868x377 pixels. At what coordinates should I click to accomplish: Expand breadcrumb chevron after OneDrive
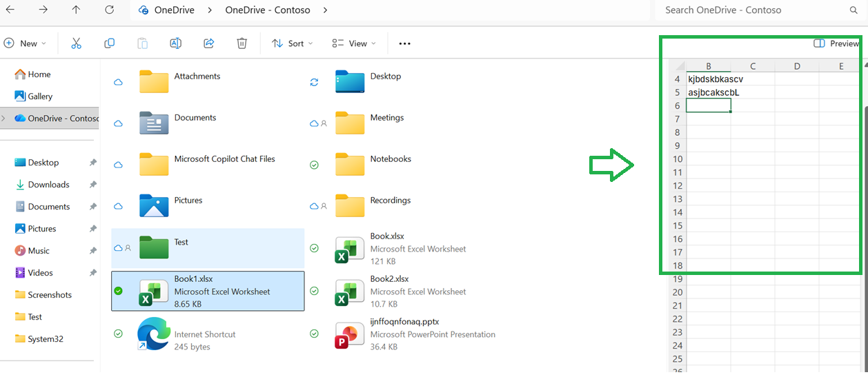point(210,10)
